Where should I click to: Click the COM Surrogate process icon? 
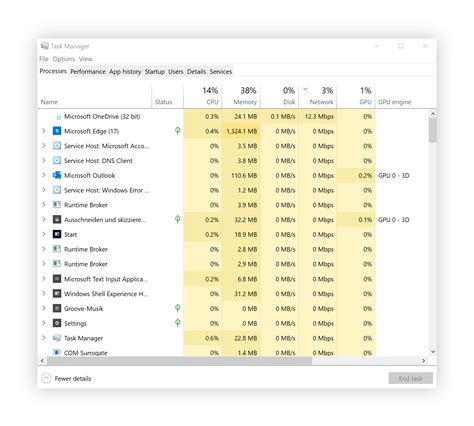point(57,352)
